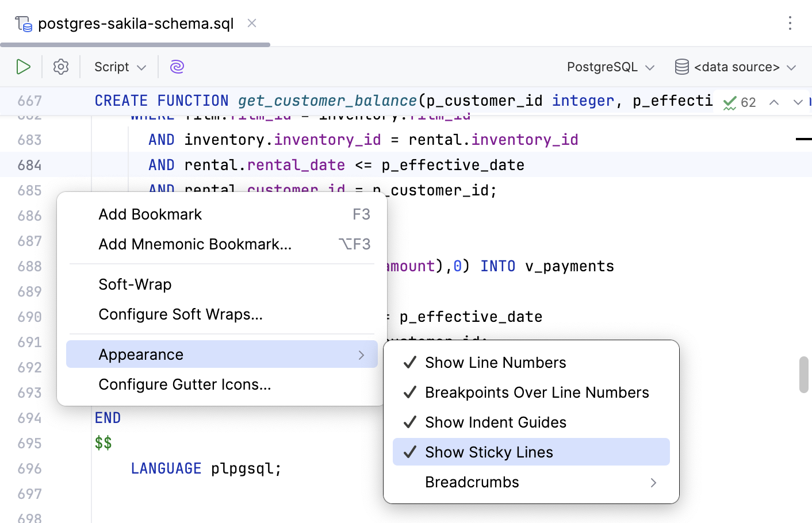Viewport: 812px width, 523px height.
Task: Open Configure Gutter Icons… settings
Action: click(x=185, y=384)
